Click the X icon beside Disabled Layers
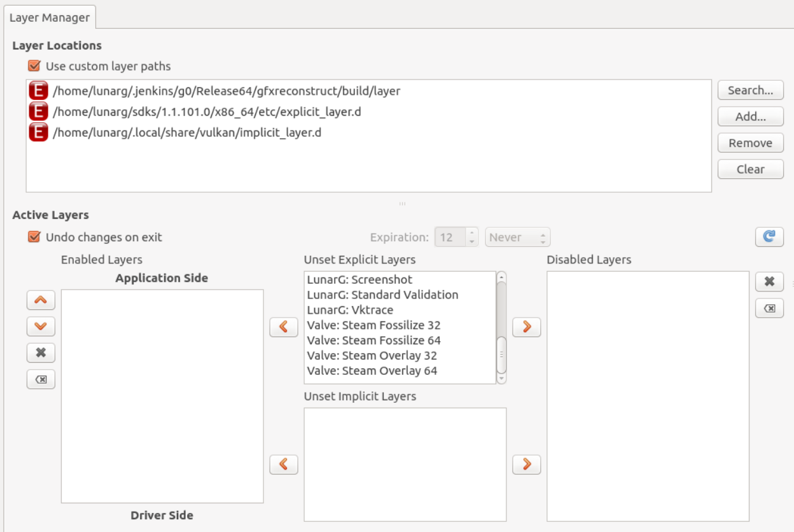Screen dimensions: 794x532 [x=769, y=280]
